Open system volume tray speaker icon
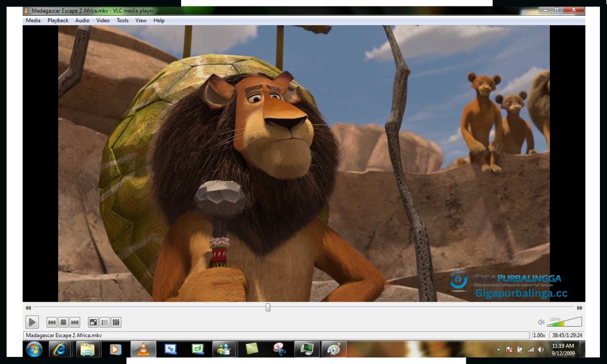 click(x=541, y=349)
